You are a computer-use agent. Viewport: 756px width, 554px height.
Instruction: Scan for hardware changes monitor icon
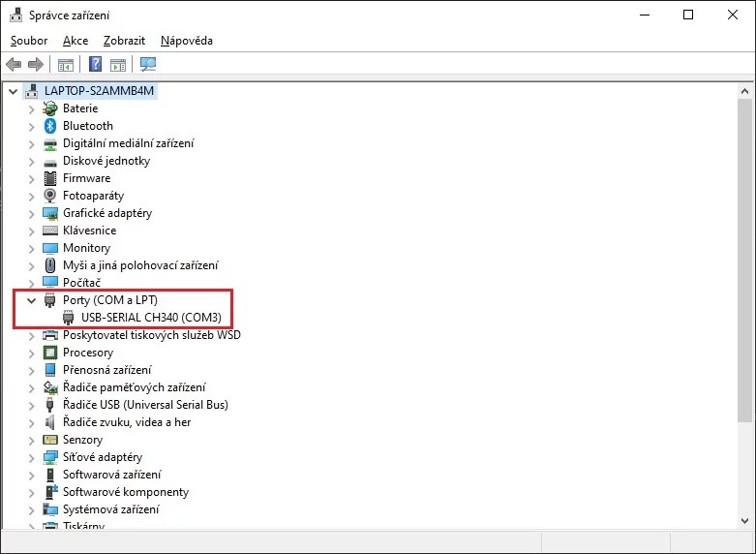coord(148,64)
